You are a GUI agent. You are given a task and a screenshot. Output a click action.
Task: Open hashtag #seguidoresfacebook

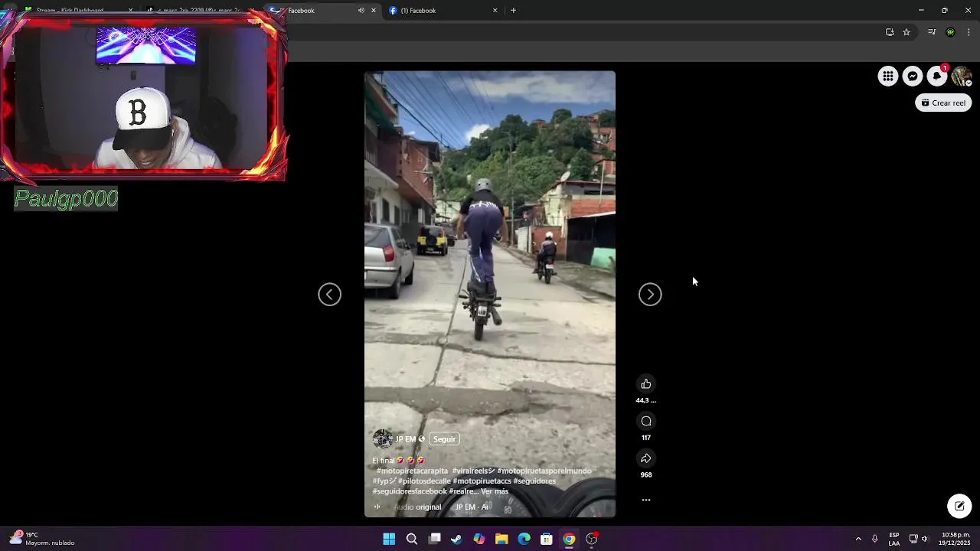pyautogui.click(x=410, y=491)
